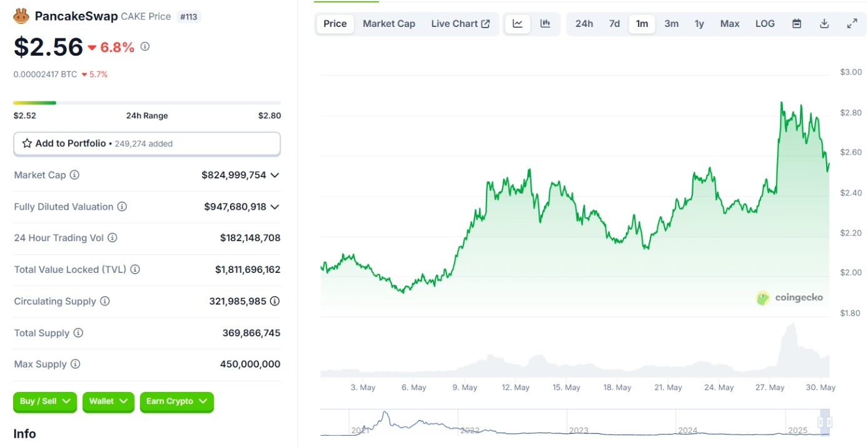The image size is (868, 447).
Task: Set chart range to Max
Action: tap(730, 24)
